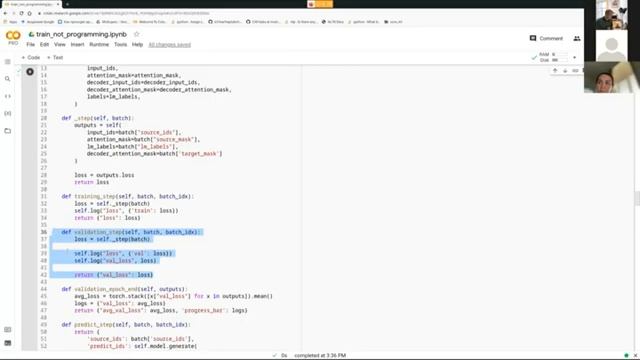Screen dimensions: 640x360
Task: Click the All changes saved link
Action: click(x=169, y=44)
